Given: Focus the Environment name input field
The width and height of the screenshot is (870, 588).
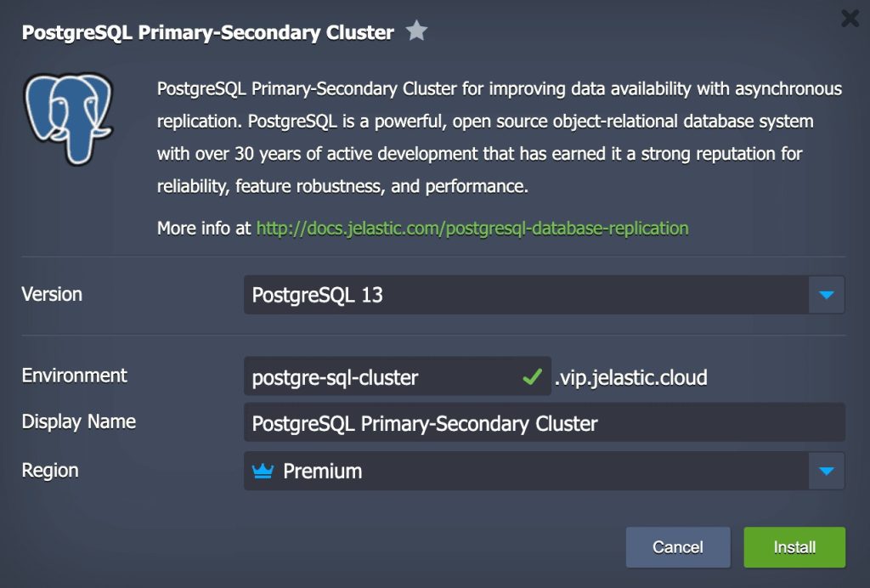Looking at the screenshot, I should pos(398,376).
